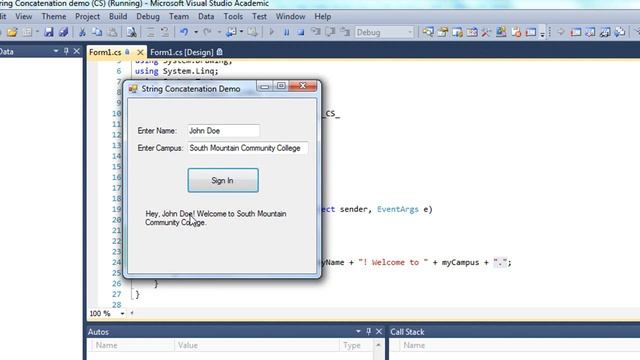Viewport: 640px width, 360px height.
Task: Stop debugging with the stop icon
Action: (x=301, y=32)
